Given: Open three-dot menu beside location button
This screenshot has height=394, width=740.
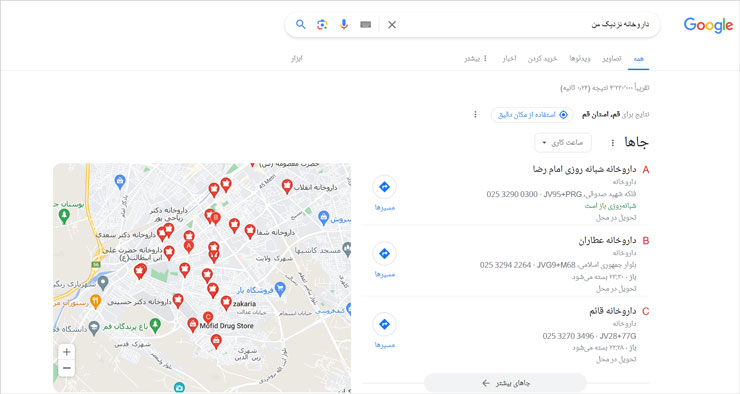Looking at the screenshot, I should coord(475,115).
